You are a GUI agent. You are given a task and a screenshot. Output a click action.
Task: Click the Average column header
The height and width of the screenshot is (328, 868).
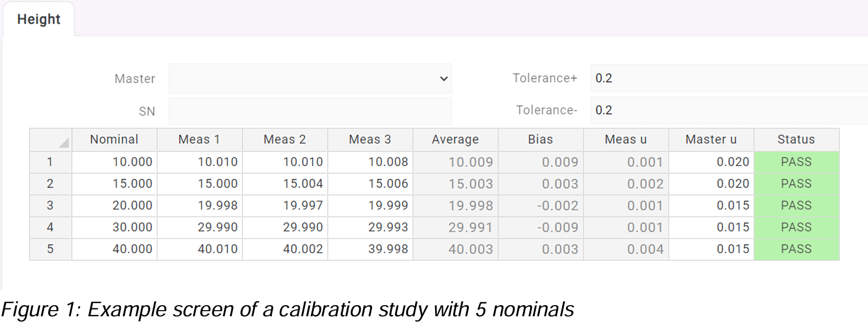[x=455, y=139]
